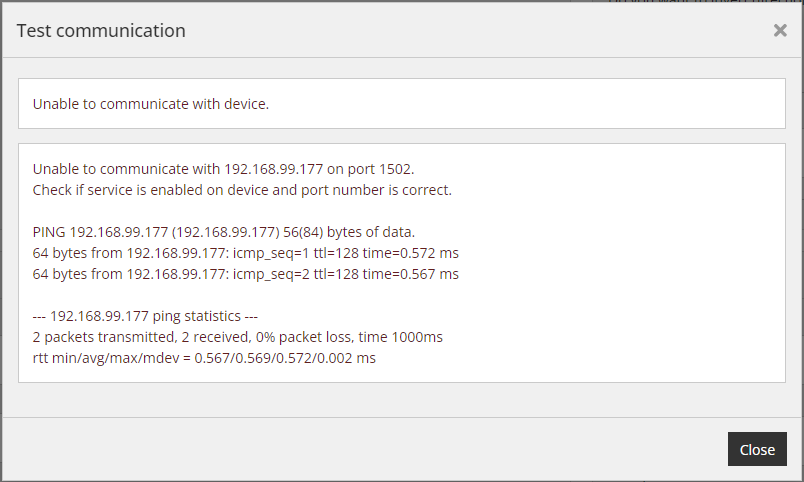Select the 'Unable to communicate with device.' message

(x=151, y=104)
